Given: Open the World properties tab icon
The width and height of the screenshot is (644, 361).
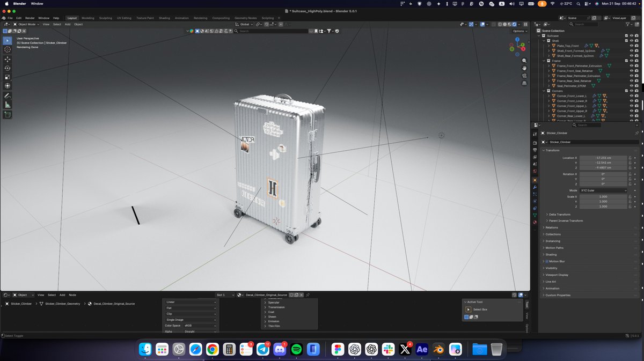Looking at the screenshot, I should pos(535,171).
